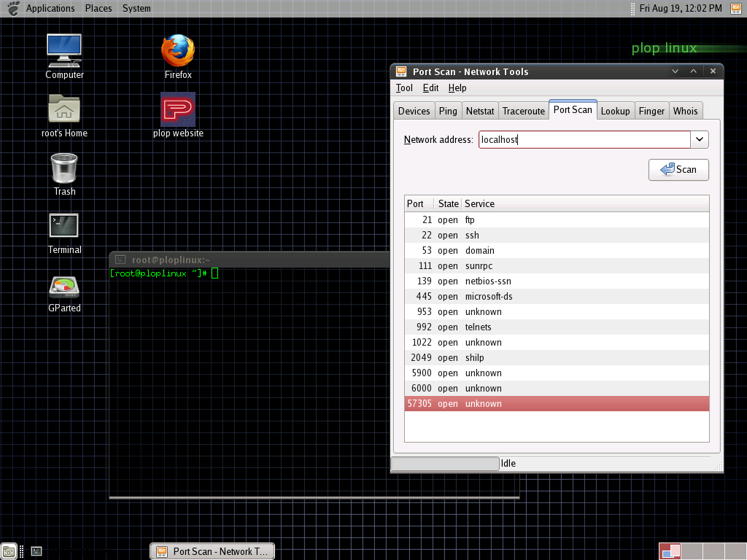Viewport: 747px width, 560px height.
Task: Open the Tool menu in Network Tools
Action: [404, 87]
